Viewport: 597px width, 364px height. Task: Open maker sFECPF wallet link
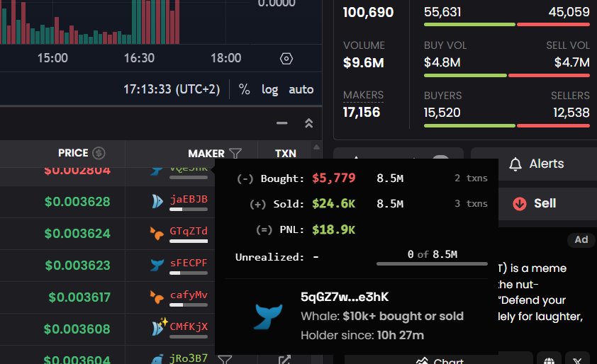[189, 263]
